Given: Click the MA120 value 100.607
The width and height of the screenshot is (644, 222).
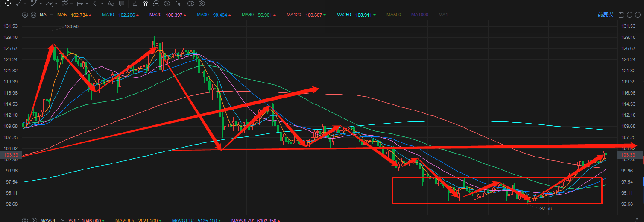Looking at the screenshot, I should click(x=313, y=15).
